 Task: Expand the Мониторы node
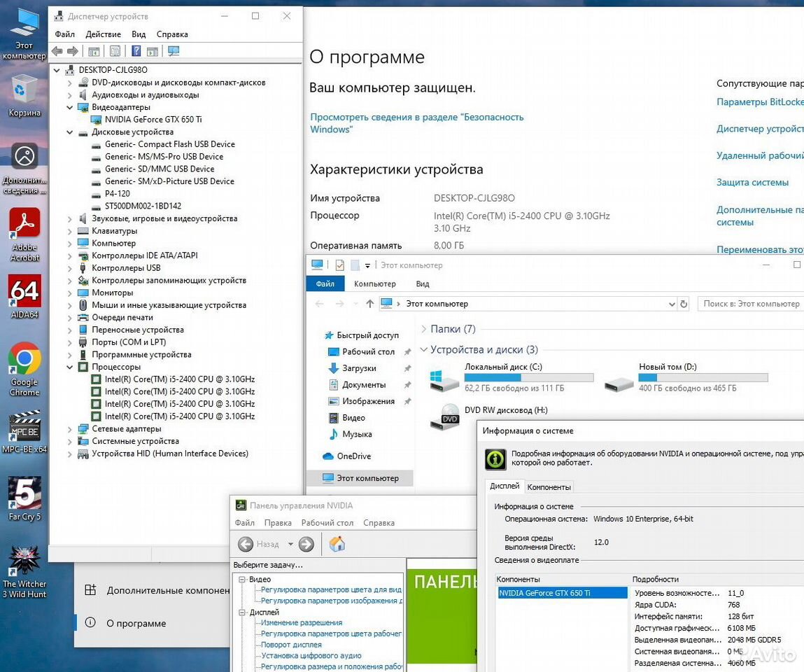click(x=70, y=293)
